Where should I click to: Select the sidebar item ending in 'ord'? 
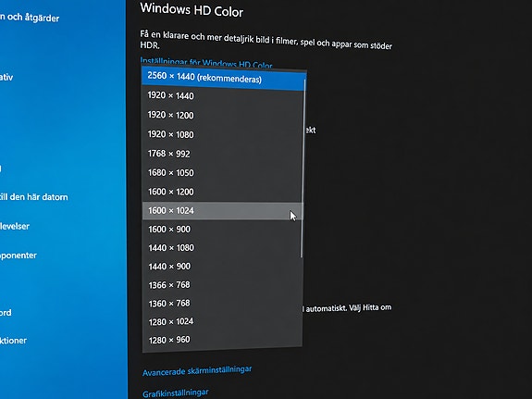coord(6,312)
